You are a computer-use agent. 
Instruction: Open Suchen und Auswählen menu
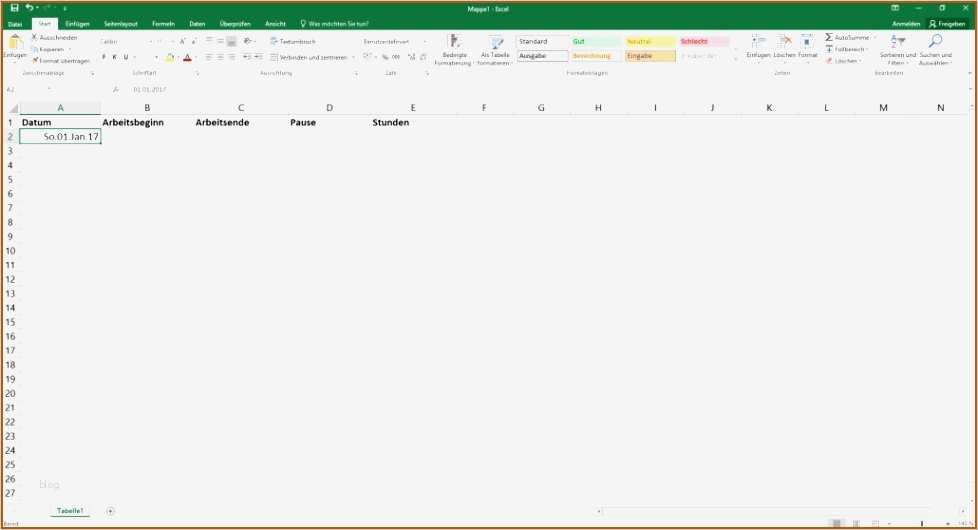(935, 50)
